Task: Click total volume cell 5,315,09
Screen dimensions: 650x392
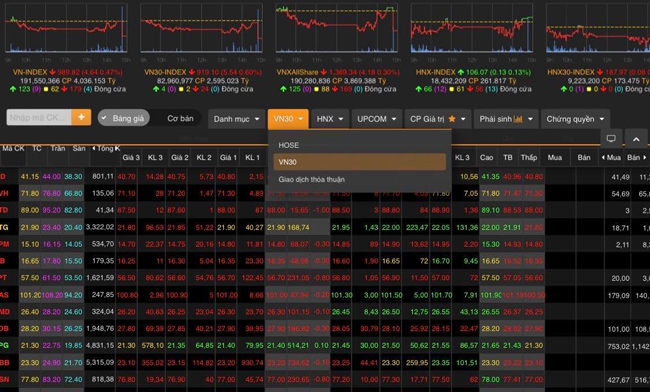Action: 100,362
